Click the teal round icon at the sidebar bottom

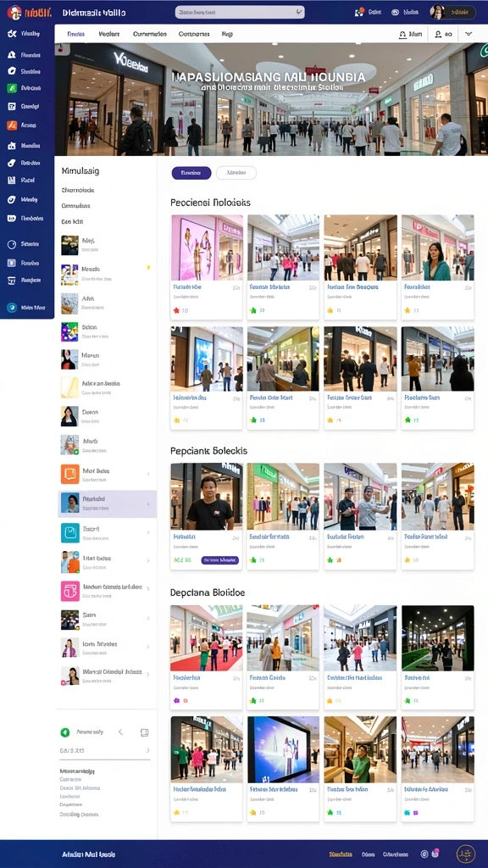point(11,308)
